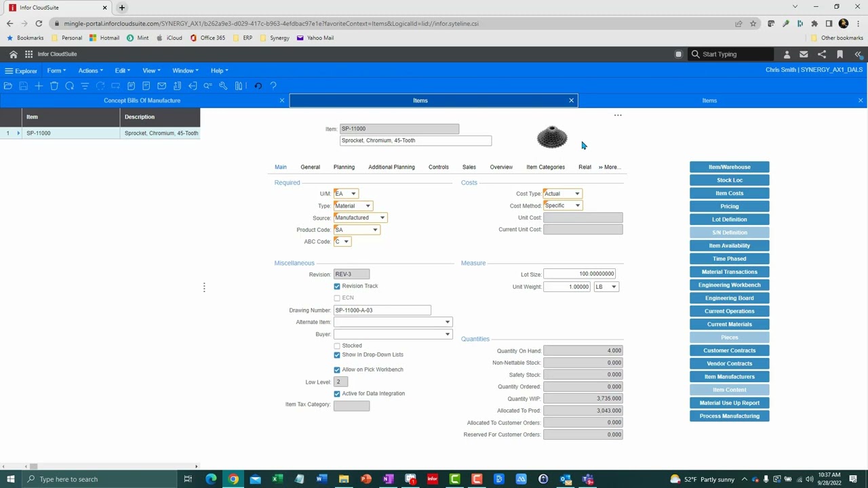Open the View menu

pyautogui.click(x=151, y=70)
